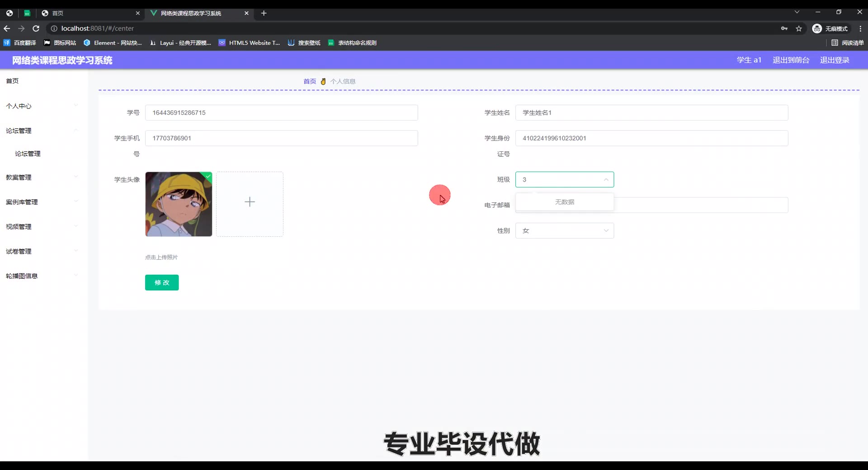Click the password key icon in address bar
This screenshot has width=868, height=470.
784,28
